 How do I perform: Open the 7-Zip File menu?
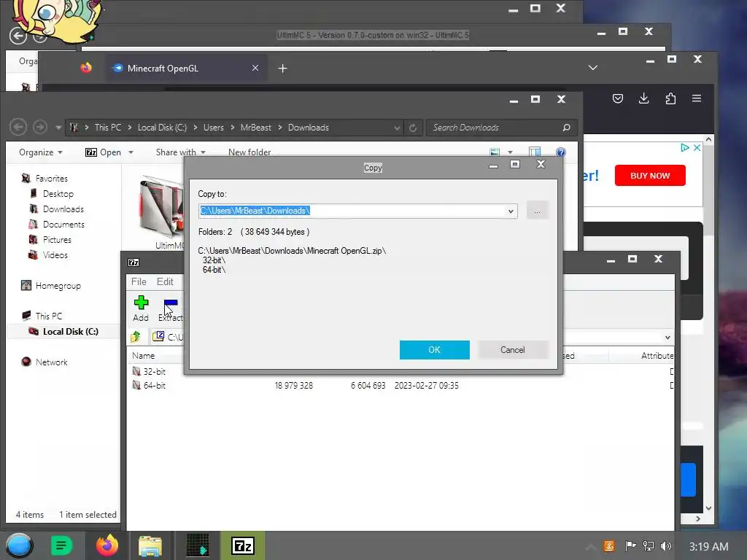[139, 281]
